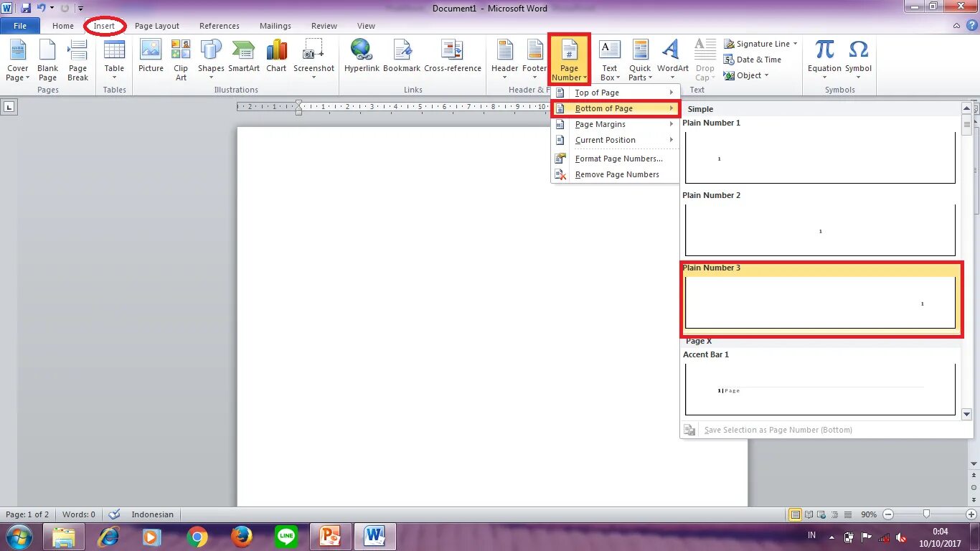980x551 pixels.
Task: Select Plain Number 1 thumbnail
Action: coord(820,158)
